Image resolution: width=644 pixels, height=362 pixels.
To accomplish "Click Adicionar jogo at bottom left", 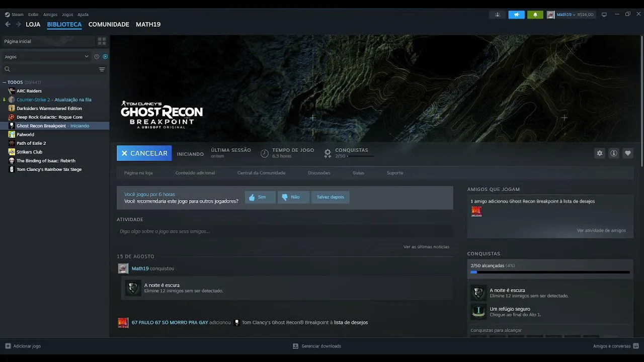I will click(x=23, y=346).
